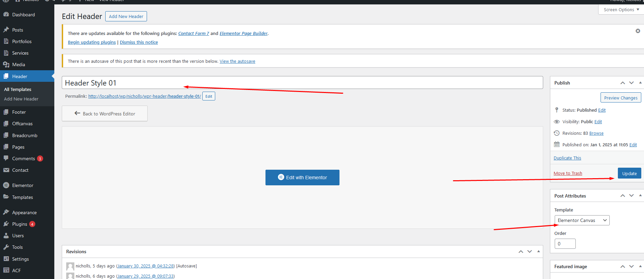Move Revisions panel down
The width and height of the screenshot is (644, 279).
[530, 252]
